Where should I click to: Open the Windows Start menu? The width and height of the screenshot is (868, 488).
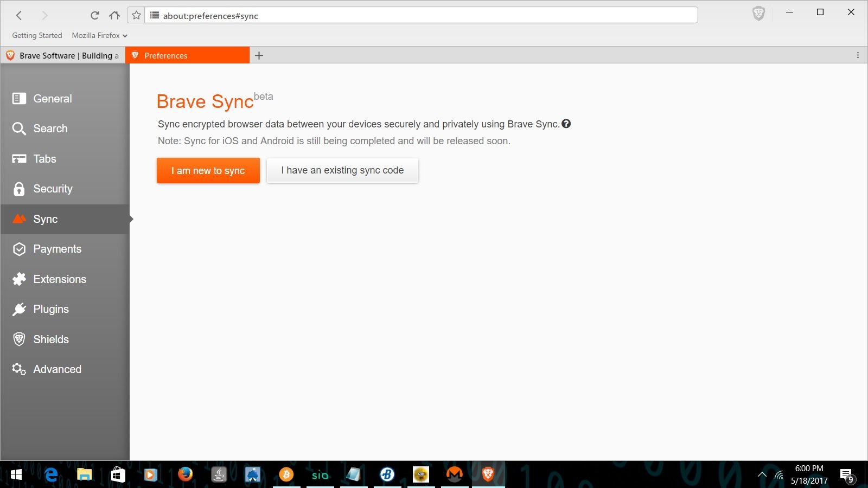[16, 474]
